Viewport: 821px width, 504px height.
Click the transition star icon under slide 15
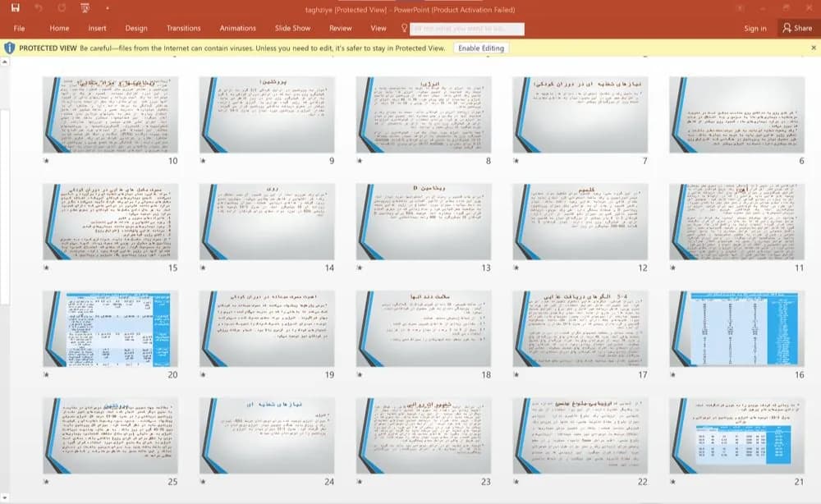[x=46, y=268]
